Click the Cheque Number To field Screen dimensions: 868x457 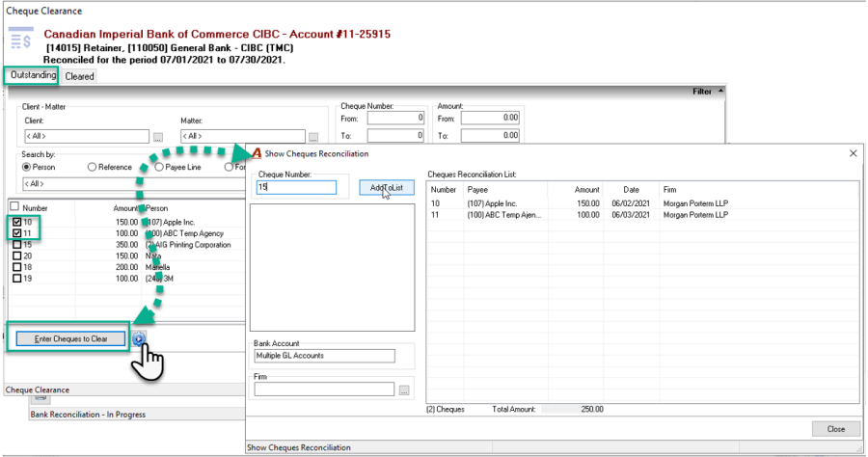(x=395, y=135)
